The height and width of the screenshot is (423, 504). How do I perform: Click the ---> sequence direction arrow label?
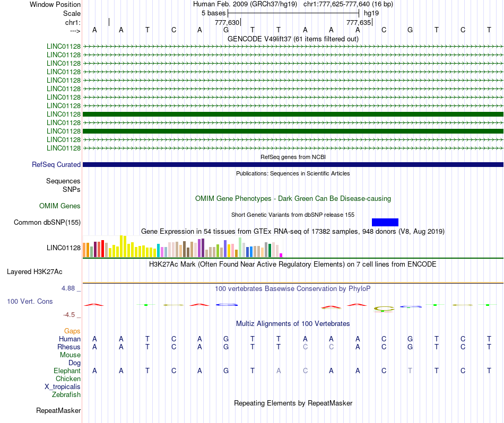click(x=75, y=31)
